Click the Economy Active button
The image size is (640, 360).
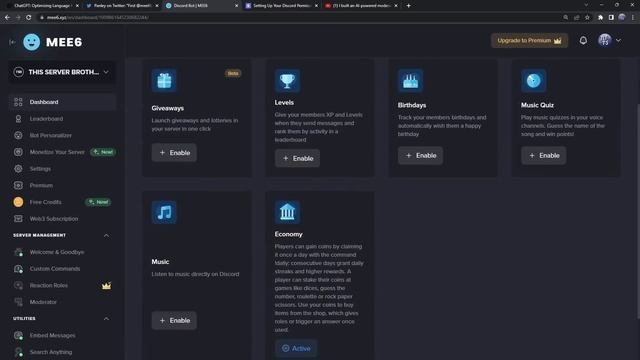click(296, 349)
